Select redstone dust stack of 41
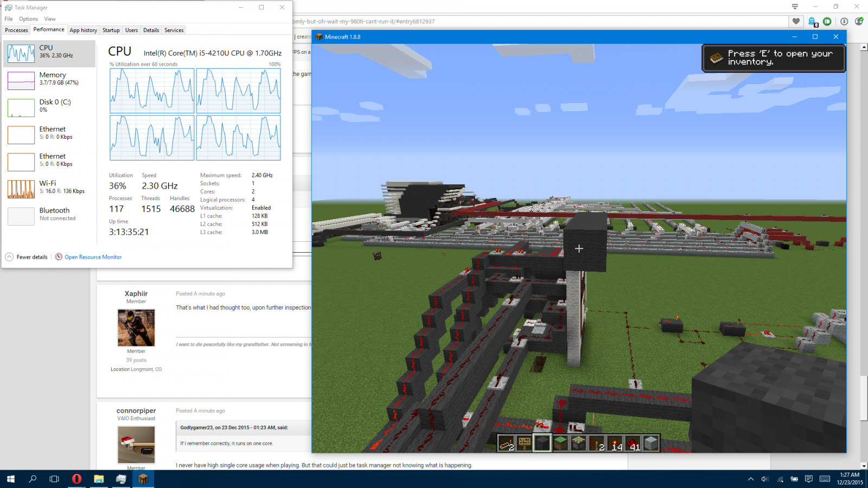 tap(633, 444)
